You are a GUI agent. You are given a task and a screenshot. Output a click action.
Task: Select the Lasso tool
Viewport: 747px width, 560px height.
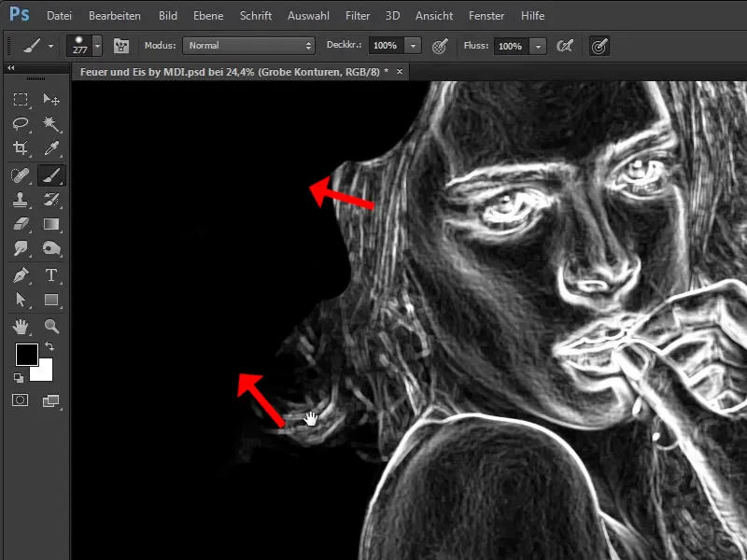tap(20, 124)
